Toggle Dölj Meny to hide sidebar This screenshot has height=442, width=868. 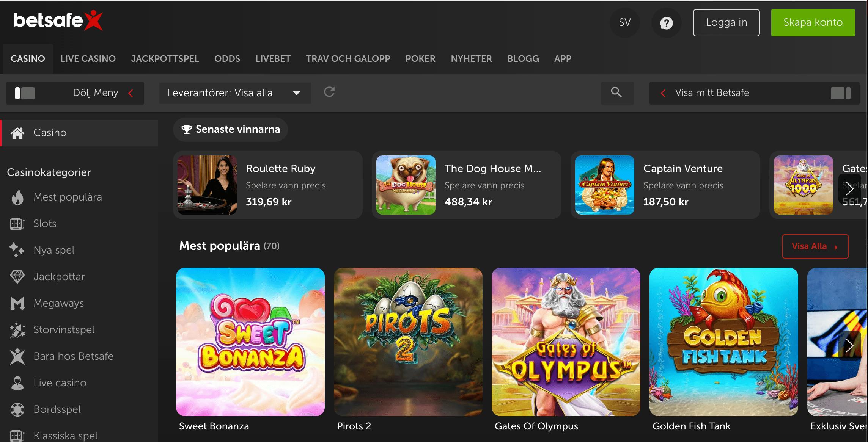[75, 93]
